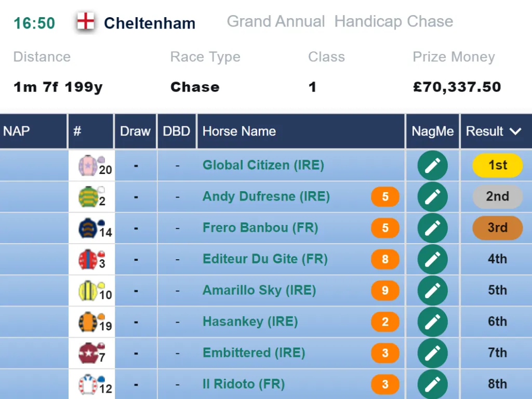The image size is (532, 399).
Task: Click NagMe pencil icon for Amarillo Sky
Action: 433,290
